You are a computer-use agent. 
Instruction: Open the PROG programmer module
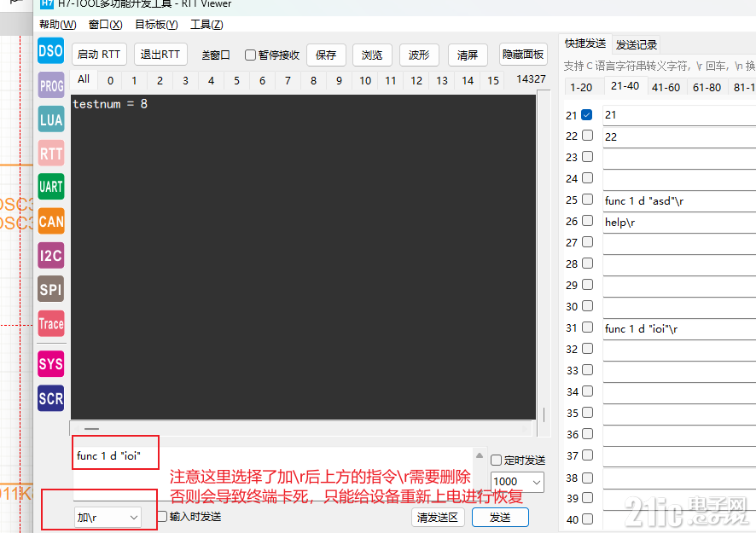tap(51, 85)
